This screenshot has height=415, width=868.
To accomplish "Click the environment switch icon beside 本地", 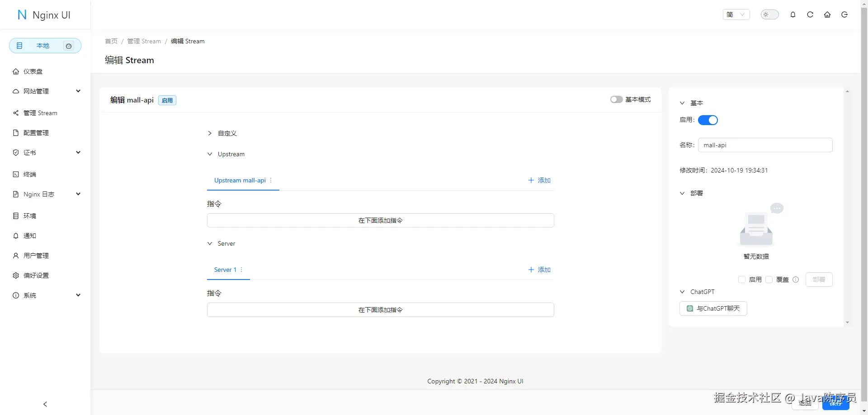I will [69, 46].
